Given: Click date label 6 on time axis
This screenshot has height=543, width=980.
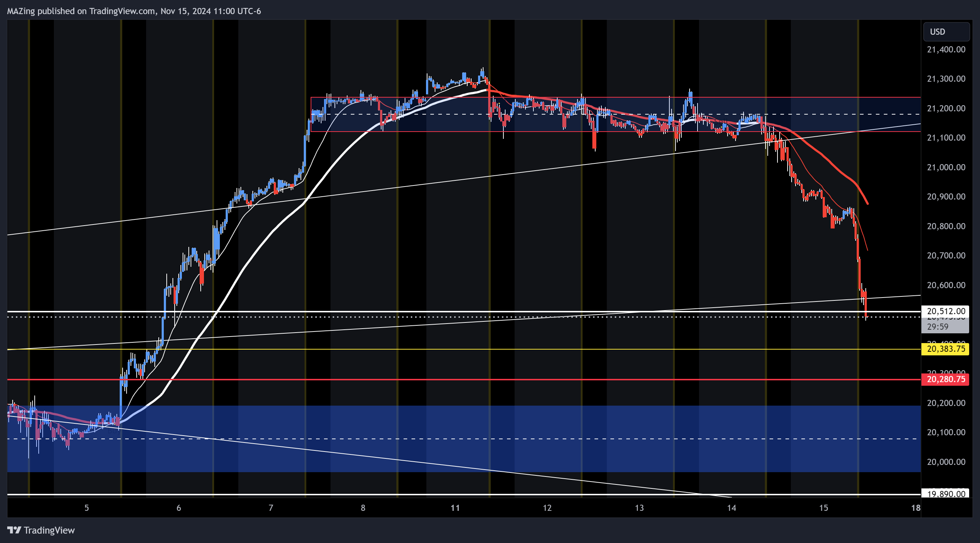Looking at the screenshot, I should tap(179, 508).
